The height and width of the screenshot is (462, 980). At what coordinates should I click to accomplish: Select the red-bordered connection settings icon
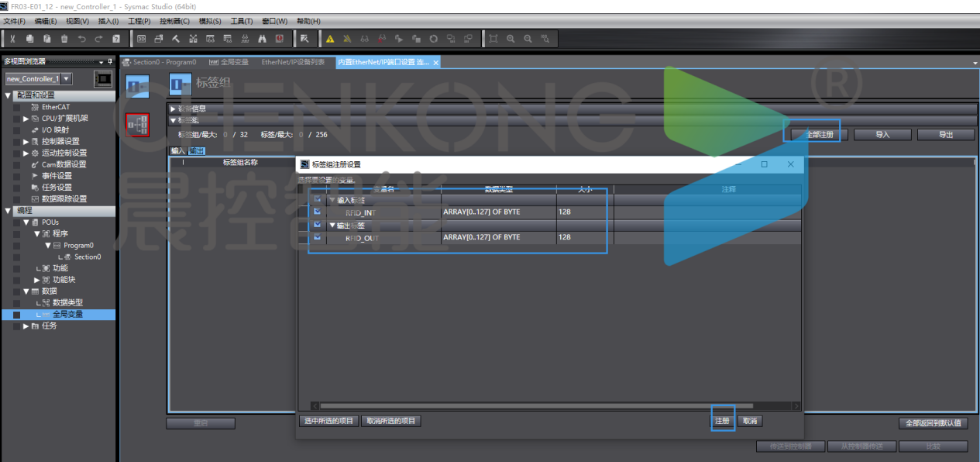(x=137, y=124)
